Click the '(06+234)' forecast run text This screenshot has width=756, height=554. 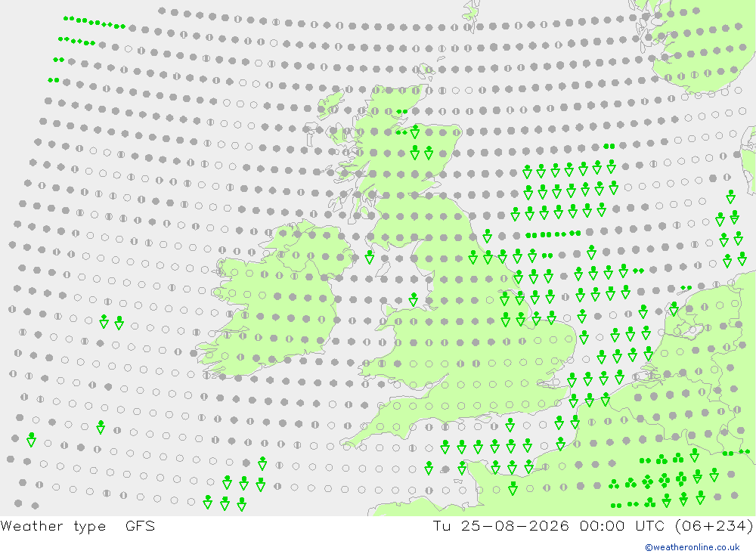(x=714, y=526)
